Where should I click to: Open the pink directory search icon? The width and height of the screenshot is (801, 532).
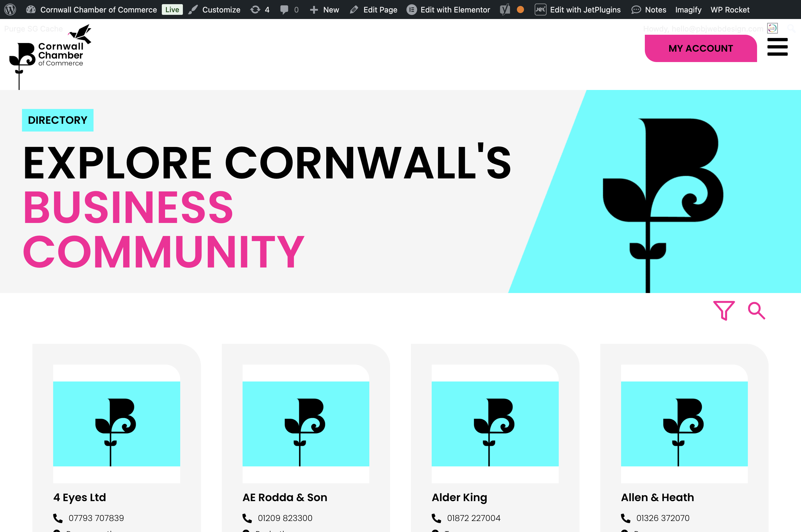756,311
